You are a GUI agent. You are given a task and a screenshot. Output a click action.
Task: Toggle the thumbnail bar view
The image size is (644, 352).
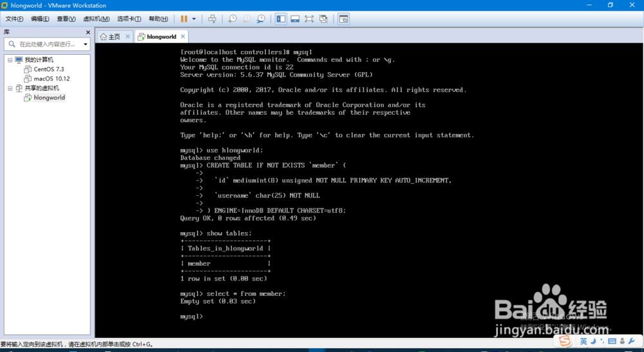coord(295,19)
